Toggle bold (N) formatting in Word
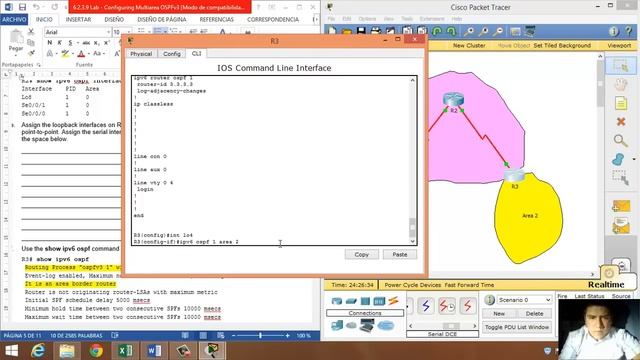 [49, 42]
